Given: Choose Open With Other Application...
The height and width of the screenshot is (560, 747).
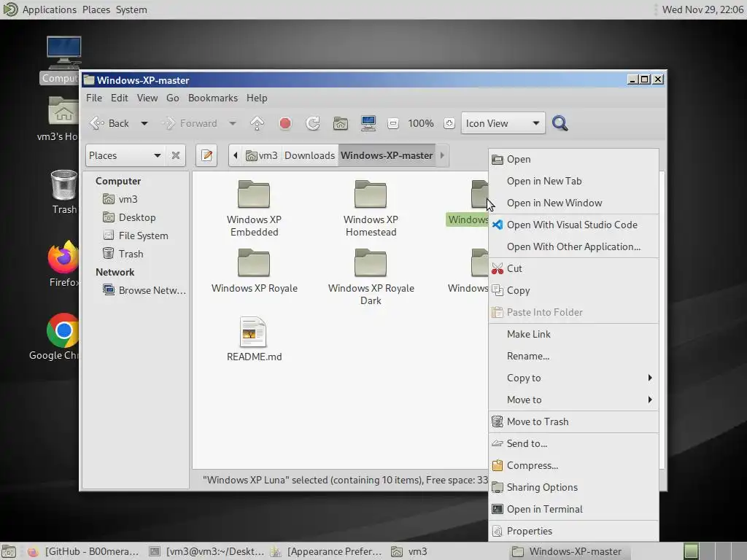Looking at the screenshot, I should [573, 246].
